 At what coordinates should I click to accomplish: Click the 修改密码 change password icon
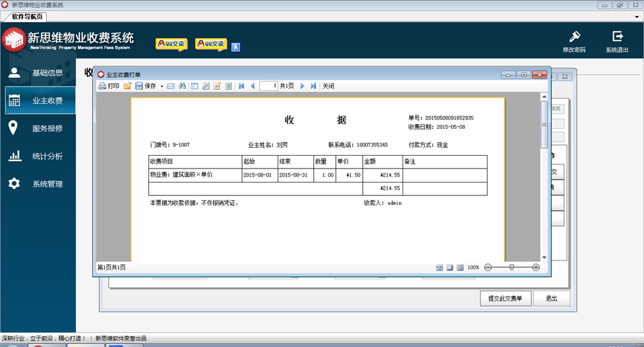click(x=574, y=42)
